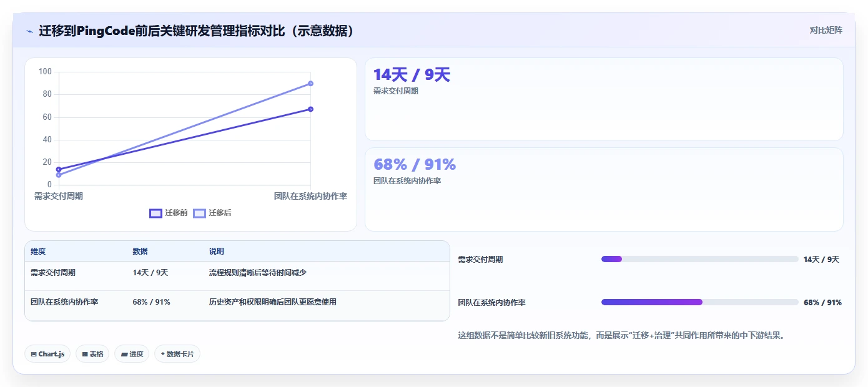Toggle the 迁移后 legend series

point(212,213)
